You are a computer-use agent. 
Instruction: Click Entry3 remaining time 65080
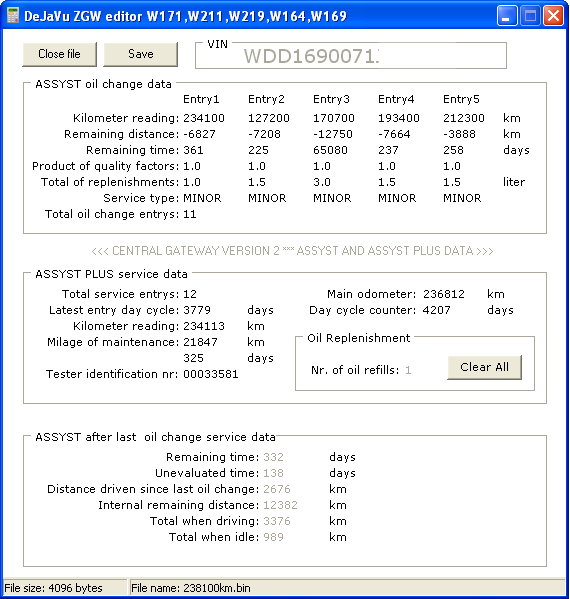[x=330, y=150]
